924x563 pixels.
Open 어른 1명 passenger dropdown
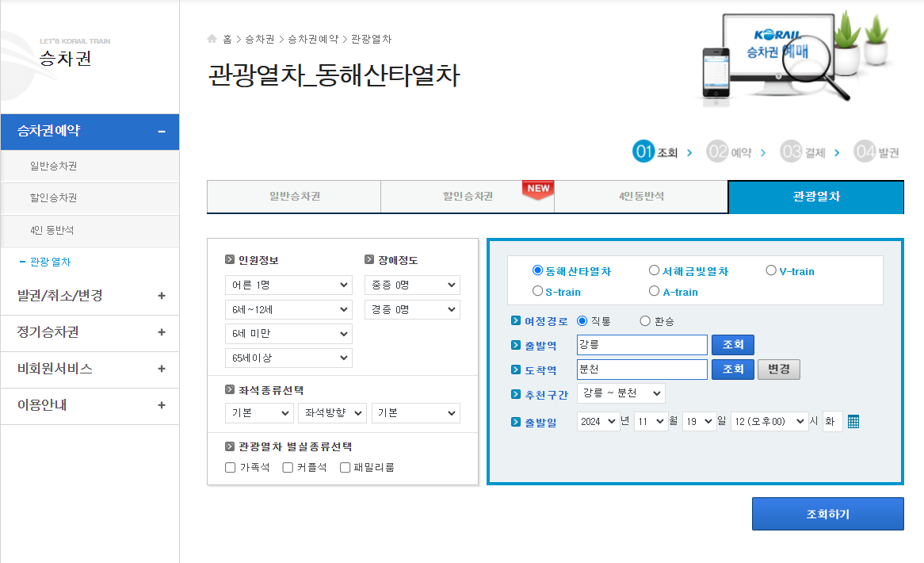pyautogui.click(x=288, y=285)
